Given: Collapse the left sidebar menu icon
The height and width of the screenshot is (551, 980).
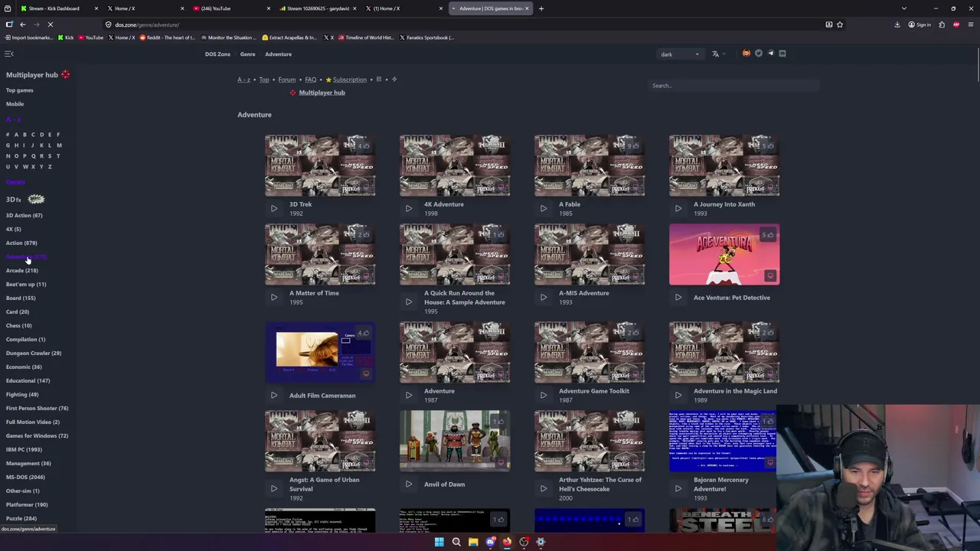Looking at the screenshot, I should tap(9, 54).
